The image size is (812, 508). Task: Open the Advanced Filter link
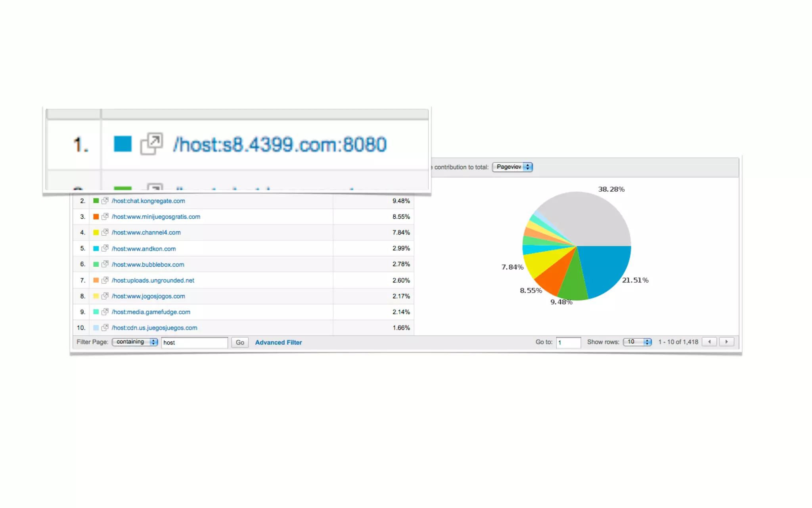pos(278,343)
